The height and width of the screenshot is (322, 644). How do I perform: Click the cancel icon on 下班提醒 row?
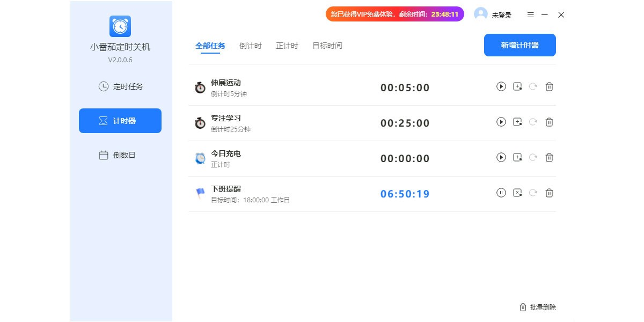tap(517, 193)
